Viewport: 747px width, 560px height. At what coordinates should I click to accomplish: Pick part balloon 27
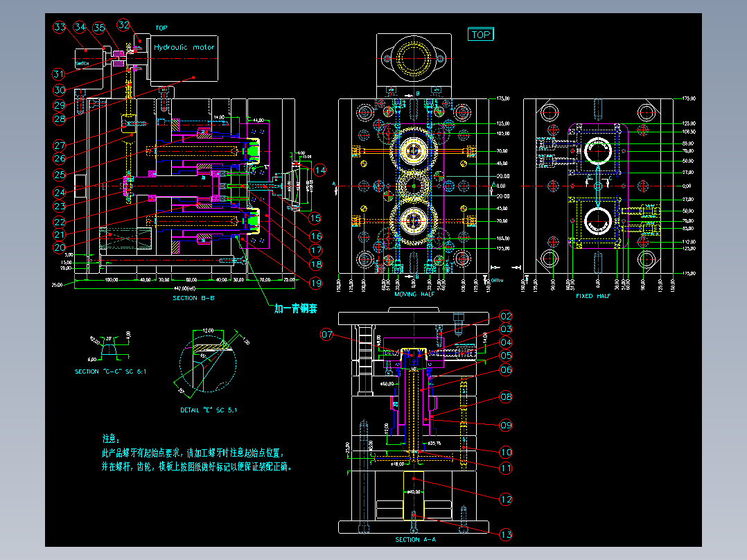(60, 146)
